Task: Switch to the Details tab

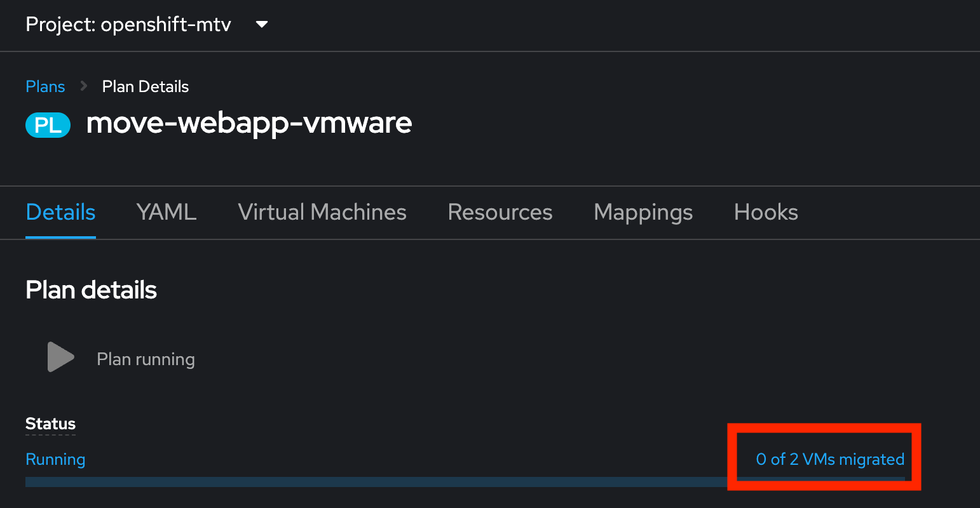Action: coord(60,212)
